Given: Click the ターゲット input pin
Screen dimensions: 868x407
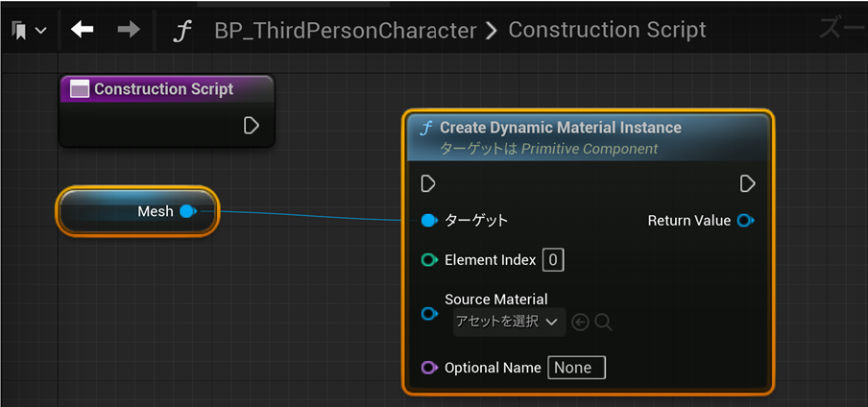Looking at the screenshot, I should tap(429, 221).
